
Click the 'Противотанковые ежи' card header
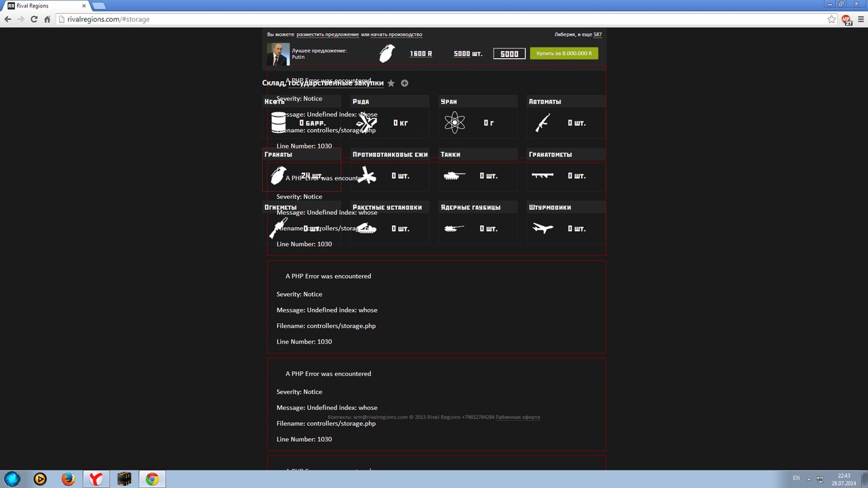click(x=390, y=155)
